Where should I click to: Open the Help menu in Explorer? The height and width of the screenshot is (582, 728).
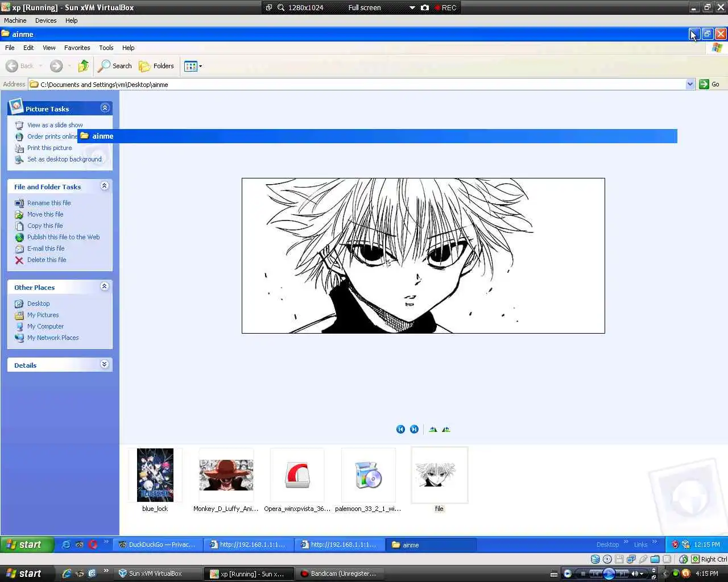pyautogui.click(x=128, y=48)
